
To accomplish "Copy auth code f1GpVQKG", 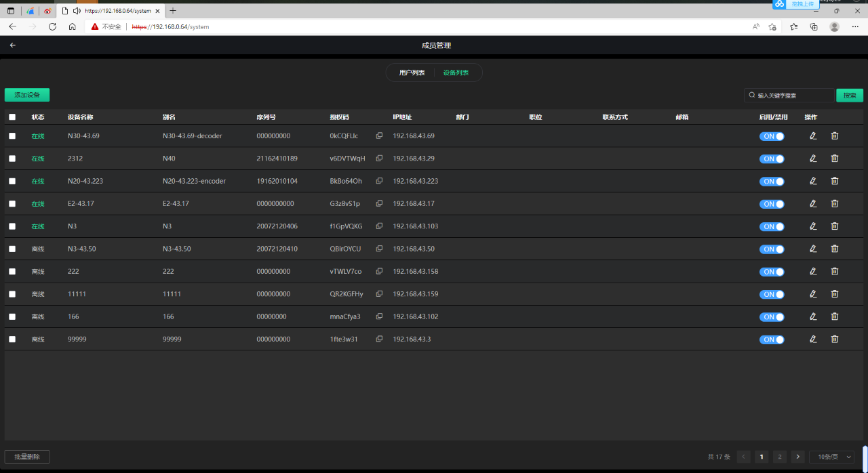I will coord(379,226).
